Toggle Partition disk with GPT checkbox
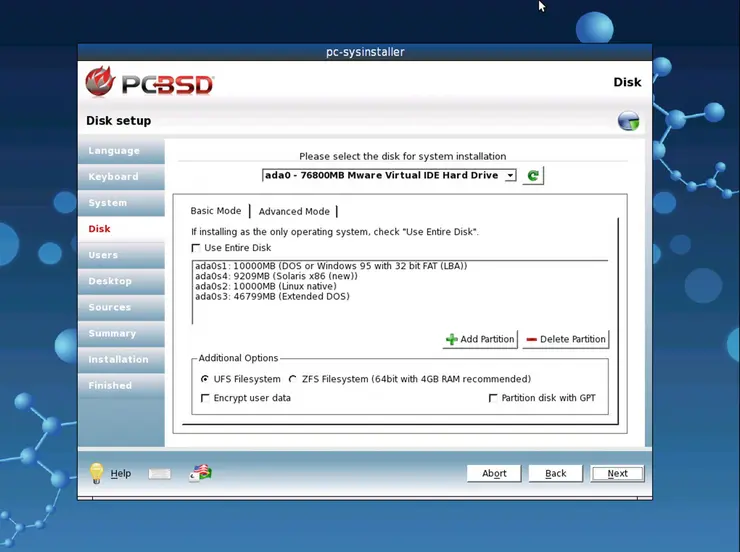 click(x=493, y=398)
